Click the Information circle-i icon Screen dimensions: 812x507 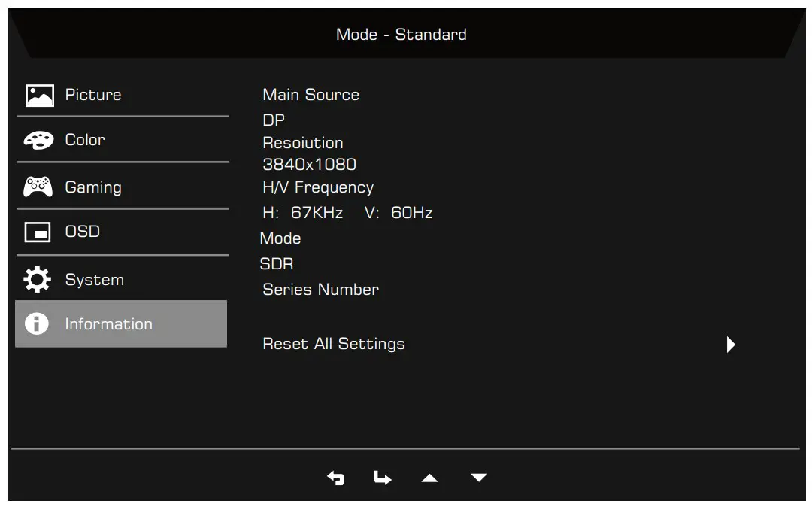point(36,324)
